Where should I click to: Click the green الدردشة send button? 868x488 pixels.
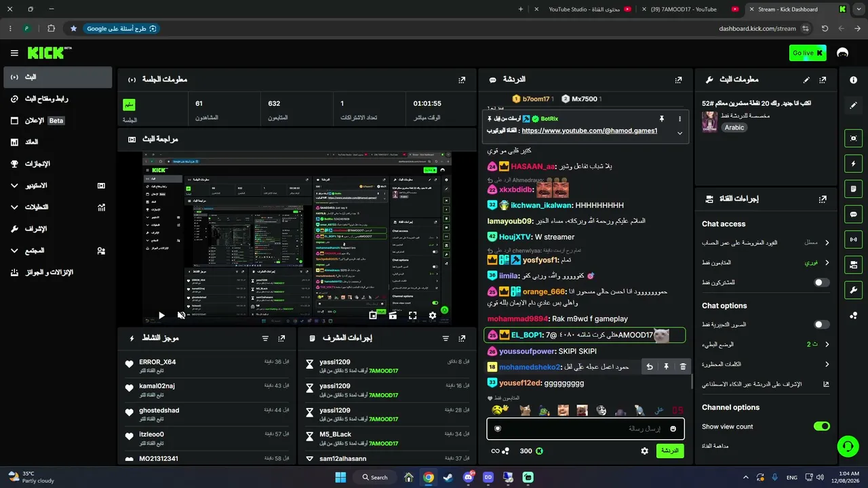point(670,451)
